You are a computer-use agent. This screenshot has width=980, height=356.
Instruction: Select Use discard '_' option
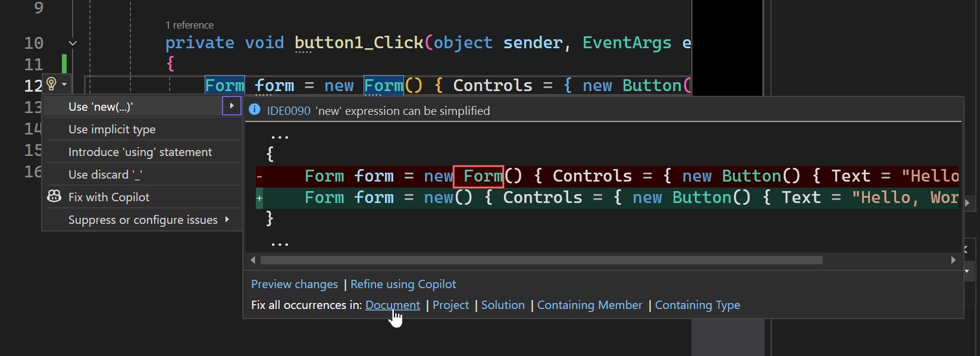tap(105, 174)
